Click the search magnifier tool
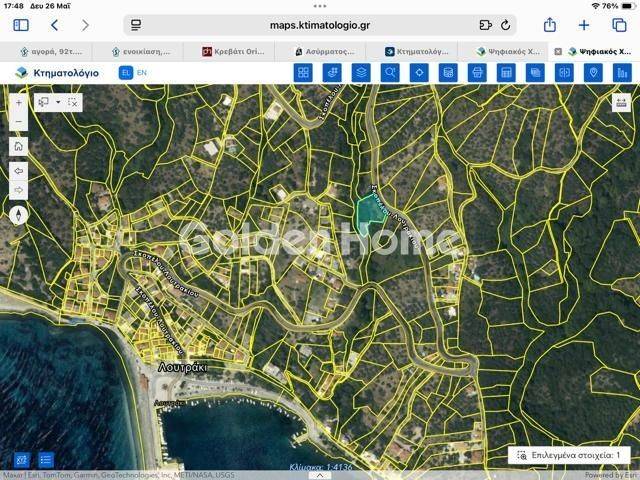The width and height of the screenshot is (640, 480). coord(390,72)
